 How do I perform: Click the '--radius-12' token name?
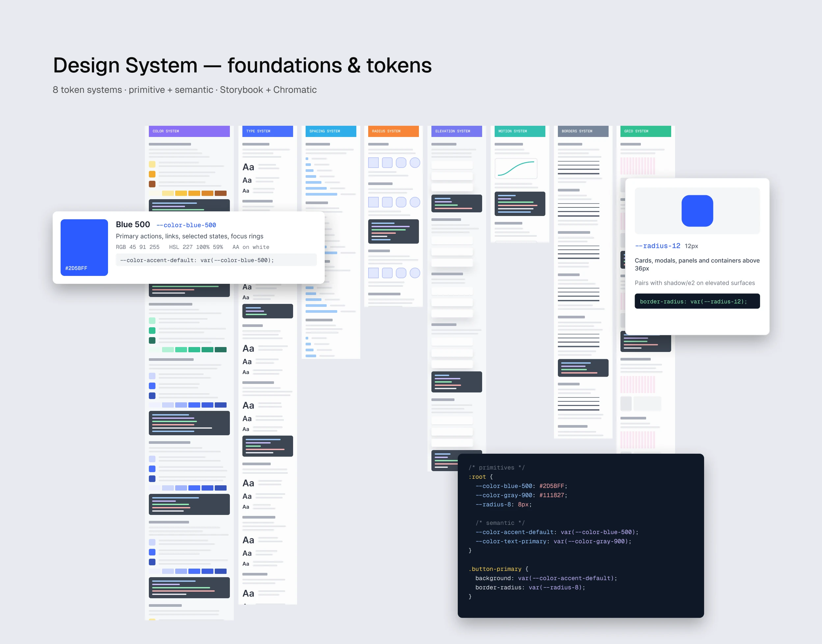(658, 246)
